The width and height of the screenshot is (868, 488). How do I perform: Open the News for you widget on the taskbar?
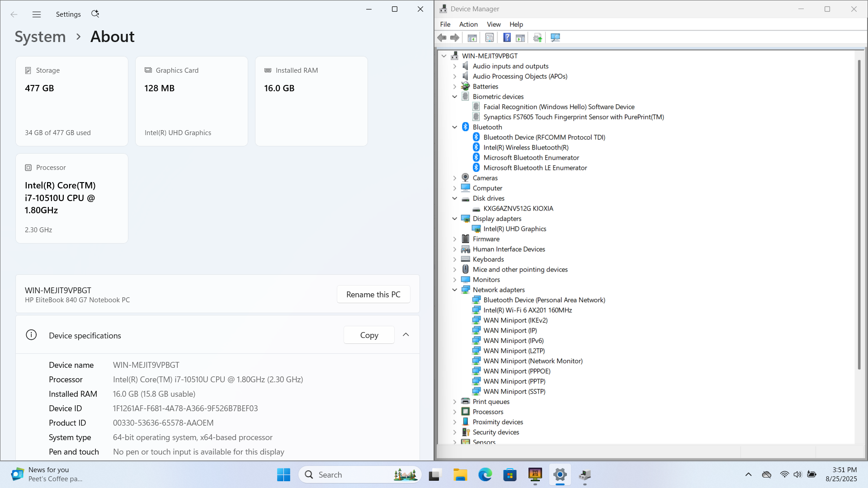(x=47, y=474)
